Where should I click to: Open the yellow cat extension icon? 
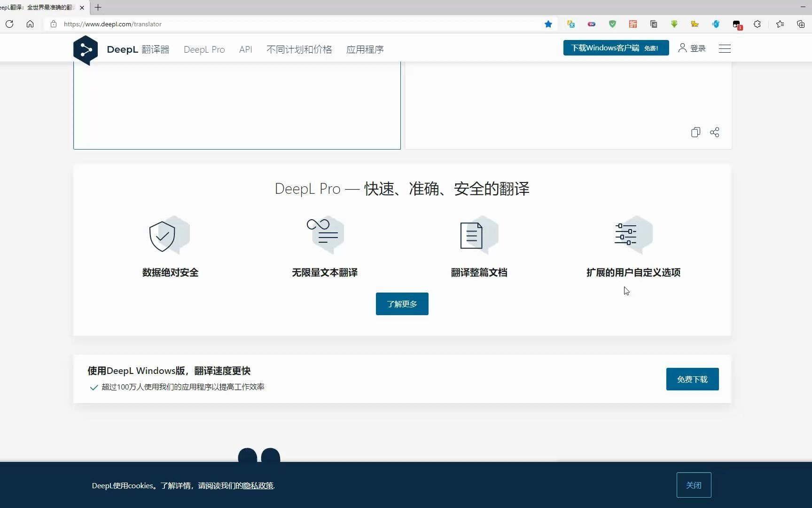[695, 24]
